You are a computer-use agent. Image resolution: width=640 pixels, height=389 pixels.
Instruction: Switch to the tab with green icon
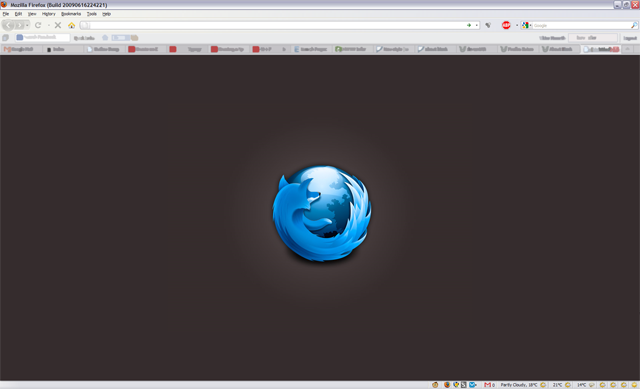click(x=353, y=49)
